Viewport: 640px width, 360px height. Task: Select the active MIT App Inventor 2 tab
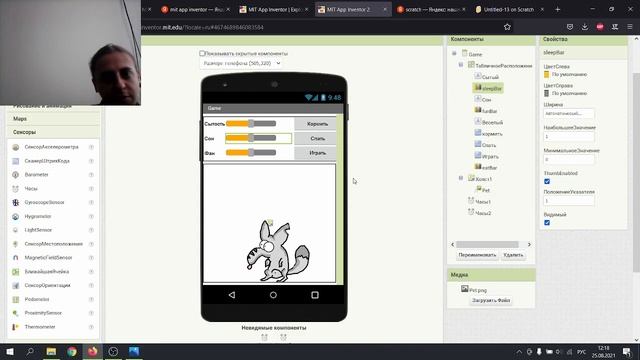coord(353,9)
